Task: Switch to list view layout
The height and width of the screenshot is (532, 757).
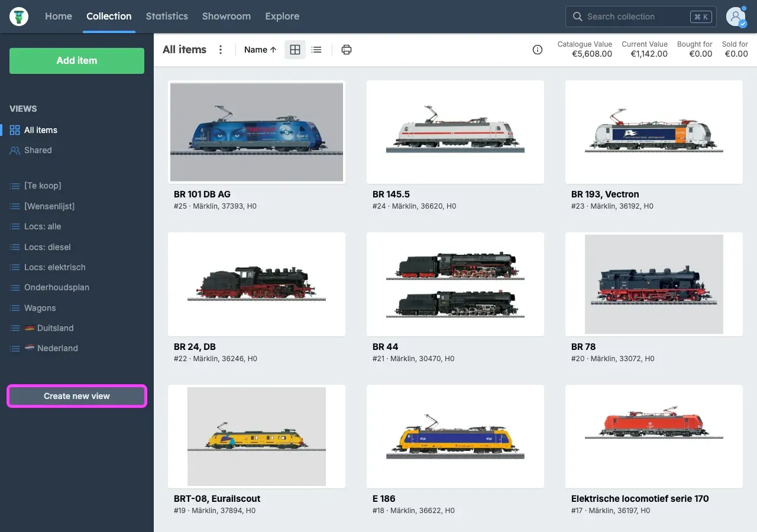Action: pyautogui.click(x=316, y=50)
